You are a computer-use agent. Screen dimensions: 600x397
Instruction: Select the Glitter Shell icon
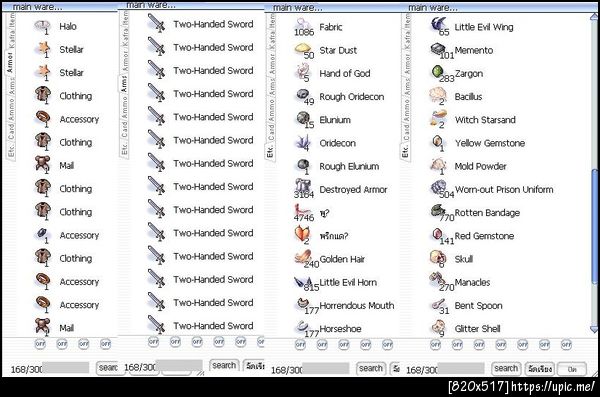[439, 328]
